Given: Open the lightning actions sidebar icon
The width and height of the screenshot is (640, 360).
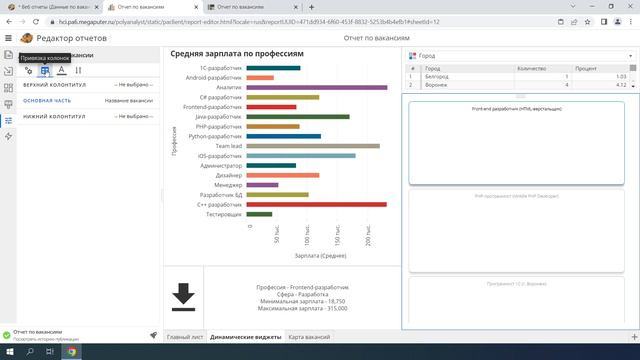Looking at the screenshot, I should pos(8,136).
